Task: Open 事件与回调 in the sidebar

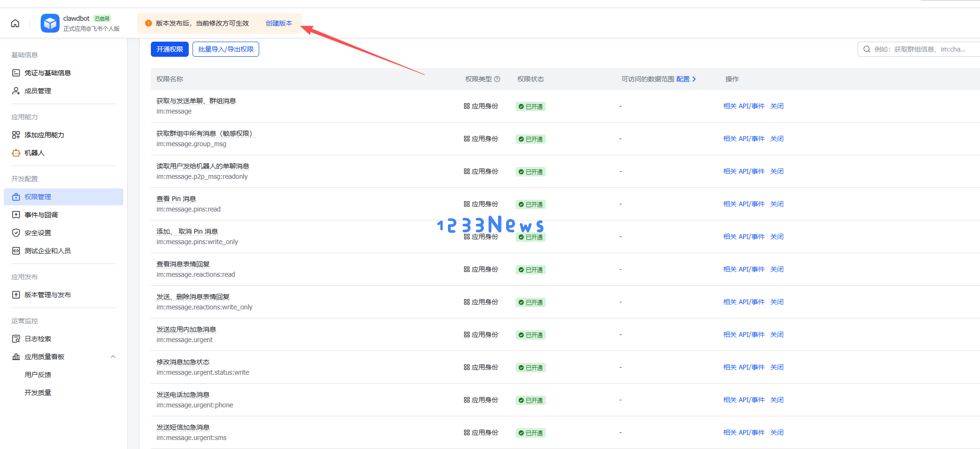Action: coord(41,215)
